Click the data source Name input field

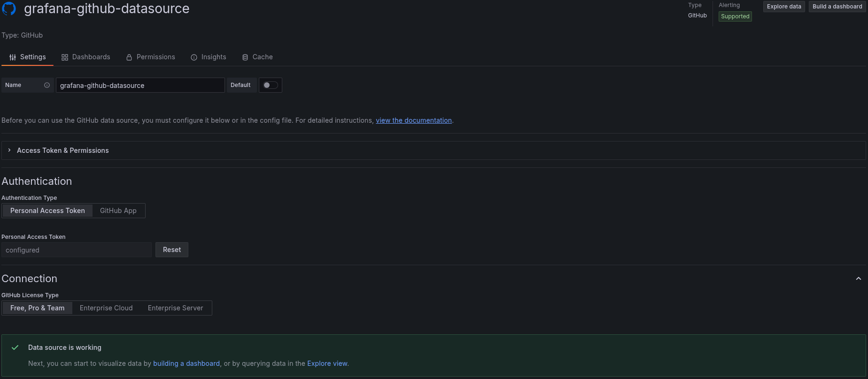click(x=140, y=85)
